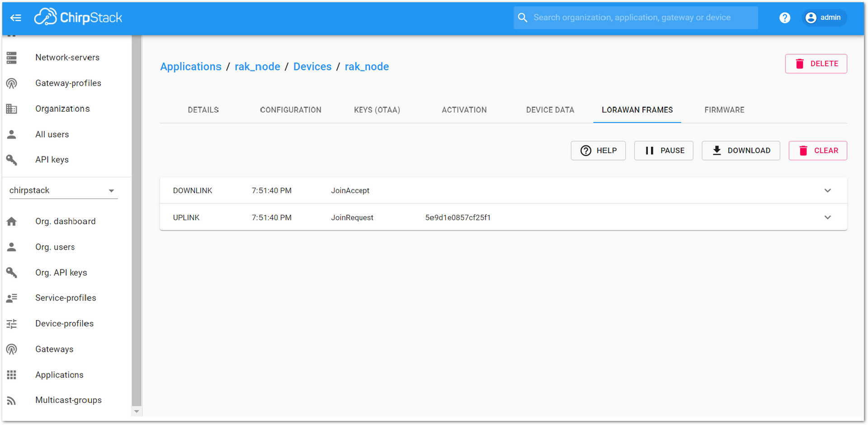Open Applications in the sidebar
This screenshot has height=425, width=868.
[59, 375]
